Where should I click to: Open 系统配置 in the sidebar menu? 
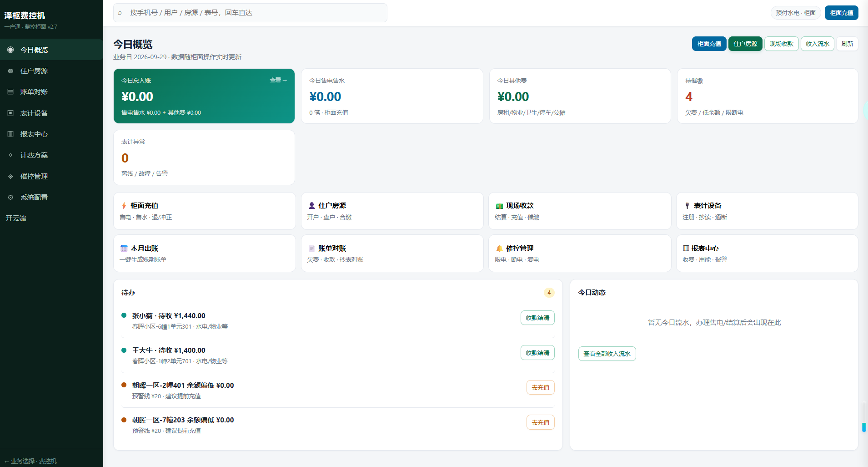tap(51, 197)
